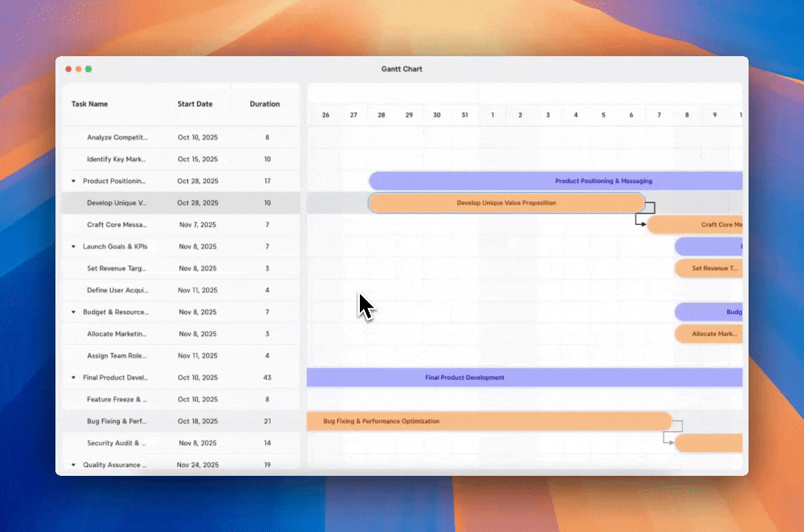Select the Feature Freeze & task row
The height and width of the screenshot is (532, 804).
point(180,399)
